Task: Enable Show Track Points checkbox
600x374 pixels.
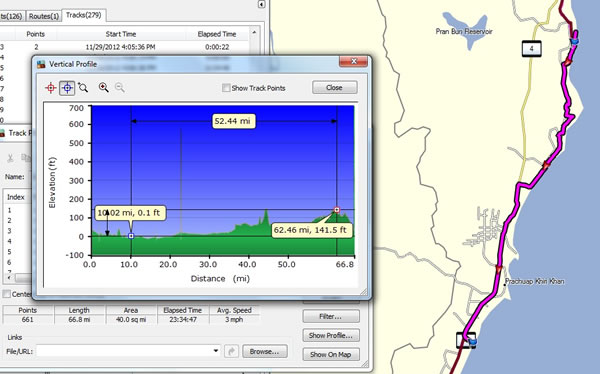Action: [226, 88]
